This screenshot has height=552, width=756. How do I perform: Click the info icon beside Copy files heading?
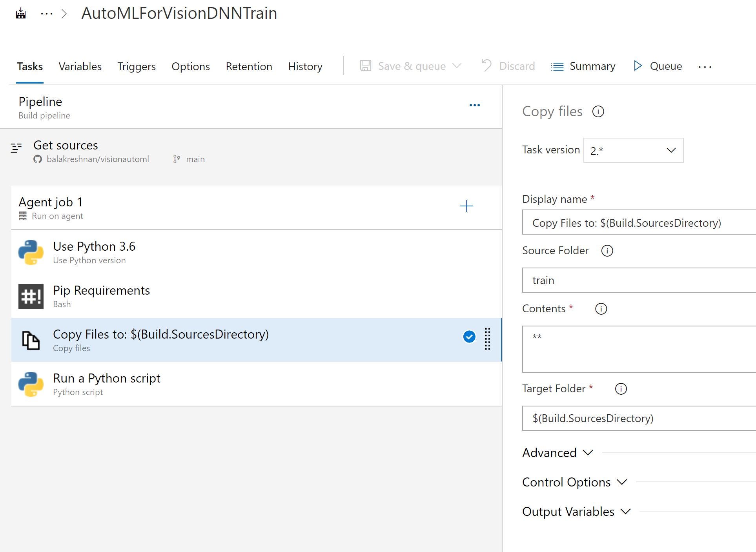[x=598, y=112]
